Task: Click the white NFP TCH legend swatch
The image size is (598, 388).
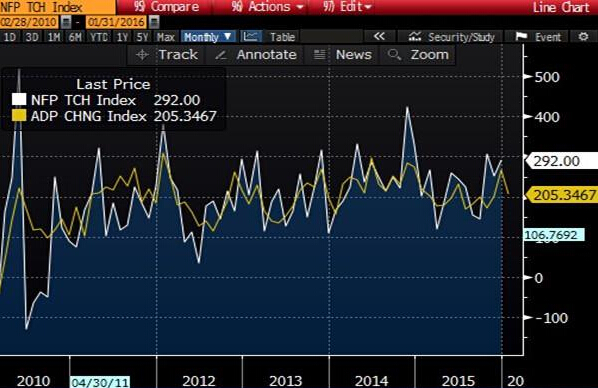Action: pyautogui.click(x=19, y=100)
